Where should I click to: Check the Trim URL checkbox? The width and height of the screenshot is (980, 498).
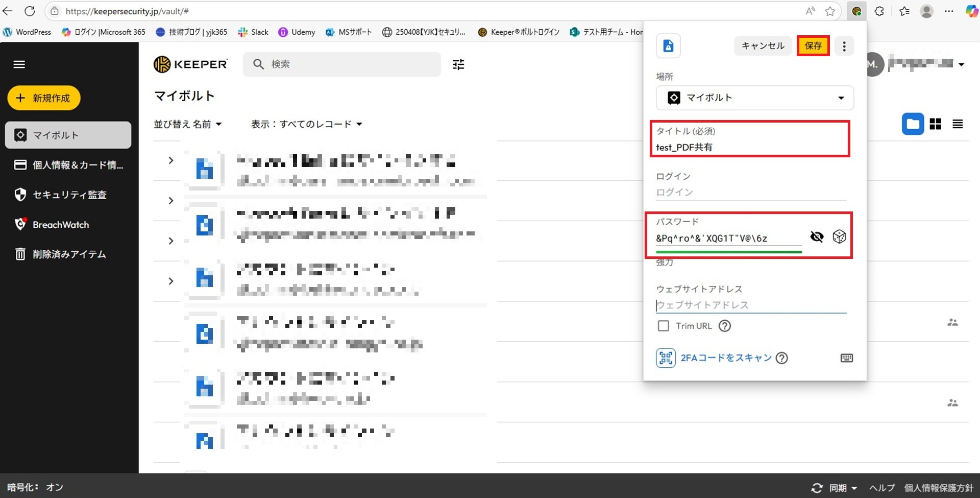(x=663, y=326)
